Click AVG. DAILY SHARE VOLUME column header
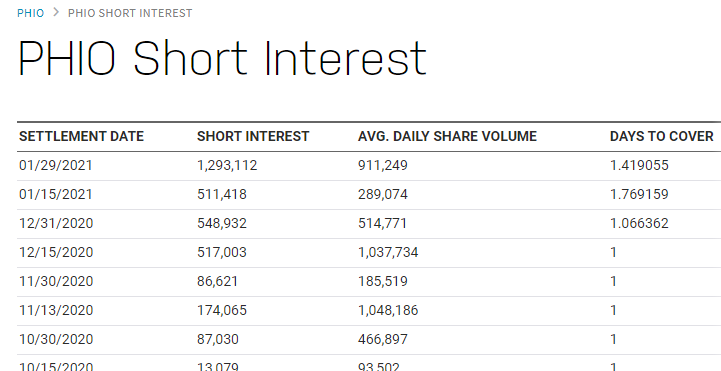721x371 pixels. [x=447, y=137]
